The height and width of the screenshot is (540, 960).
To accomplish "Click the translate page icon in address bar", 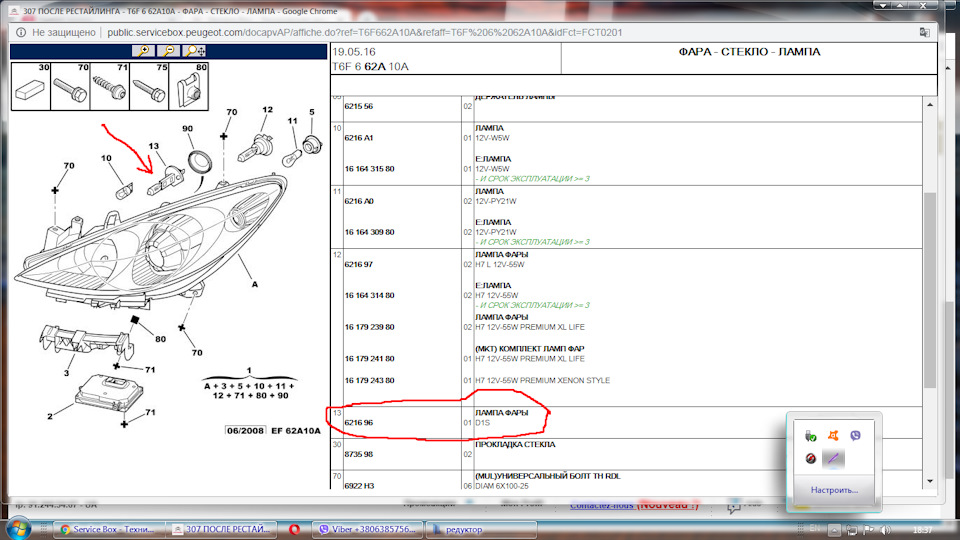I will [x=924, y=32].
